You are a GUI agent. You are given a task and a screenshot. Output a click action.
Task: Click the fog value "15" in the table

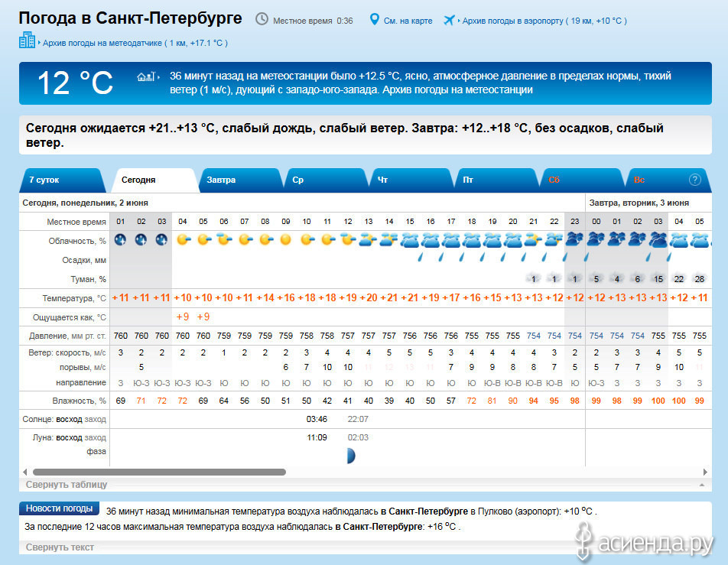coord(658,279)
